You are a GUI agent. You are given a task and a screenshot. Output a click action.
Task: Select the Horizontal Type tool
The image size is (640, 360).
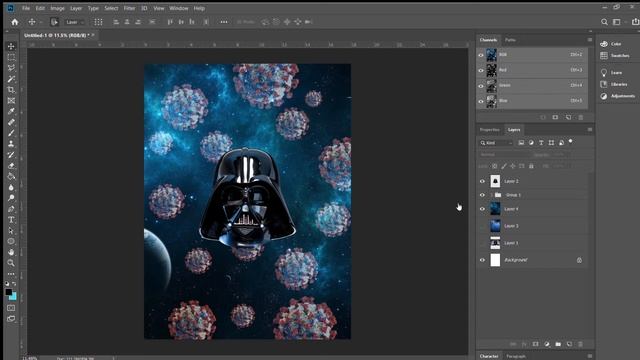[11, 220]
